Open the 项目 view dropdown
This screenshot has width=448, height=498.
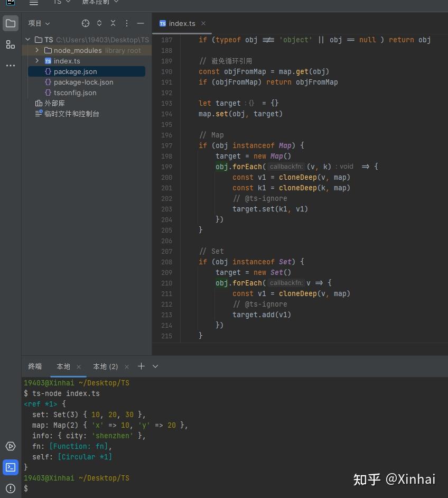pos(39,23)
